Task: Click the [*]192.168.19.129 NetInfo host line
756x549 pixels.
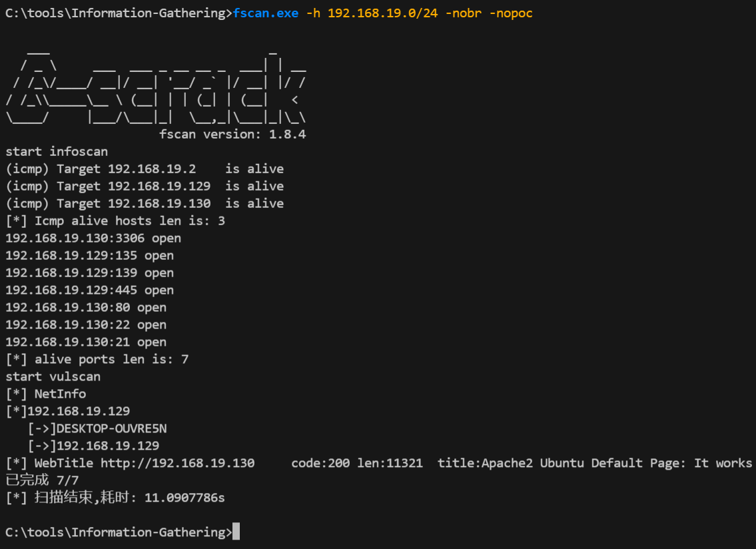Action: (x=68, y=412)
